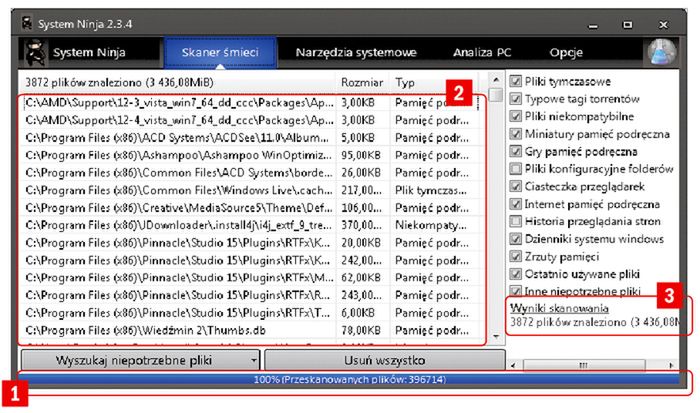Click options panel scroll right arrow
Image resolution: width=700 pixels, height=413 pixels.
(x=671, y=365)
